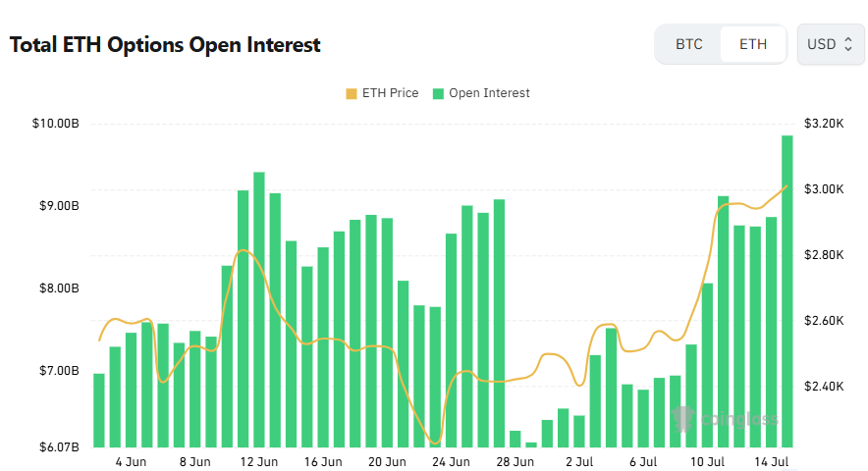The image size is (868, 471).
Task: Click the coinglass watermark logo icon
Action: (683, 418)
